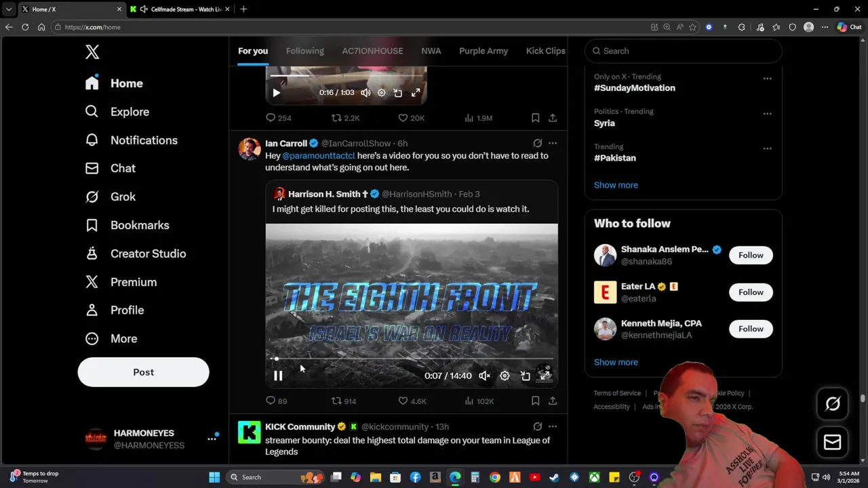Open Bookmarks in the sidebar
The width and height of the screenshot is (868, 488).
coord(127,225)
